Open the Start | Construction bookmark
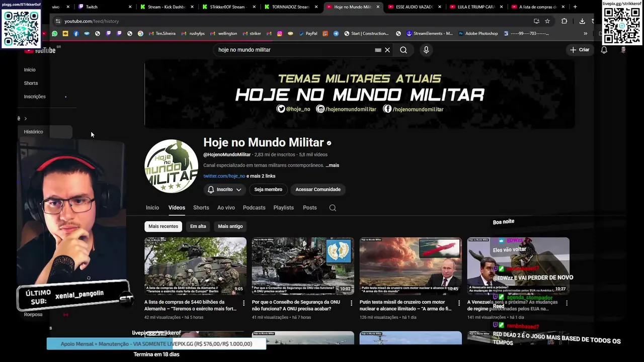The width and height of the screenshot is (644, 362). (x=366, y=34)
